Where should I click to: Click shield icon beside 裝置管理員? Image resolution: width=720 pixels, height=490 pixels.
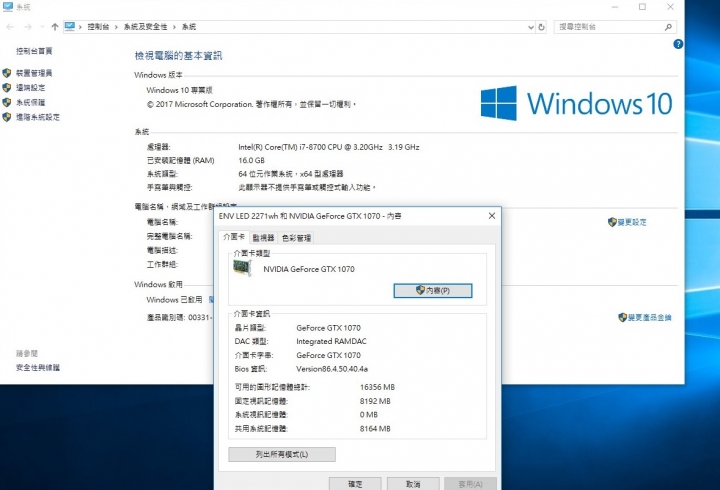pyautogui.click(x=6, y=73)
